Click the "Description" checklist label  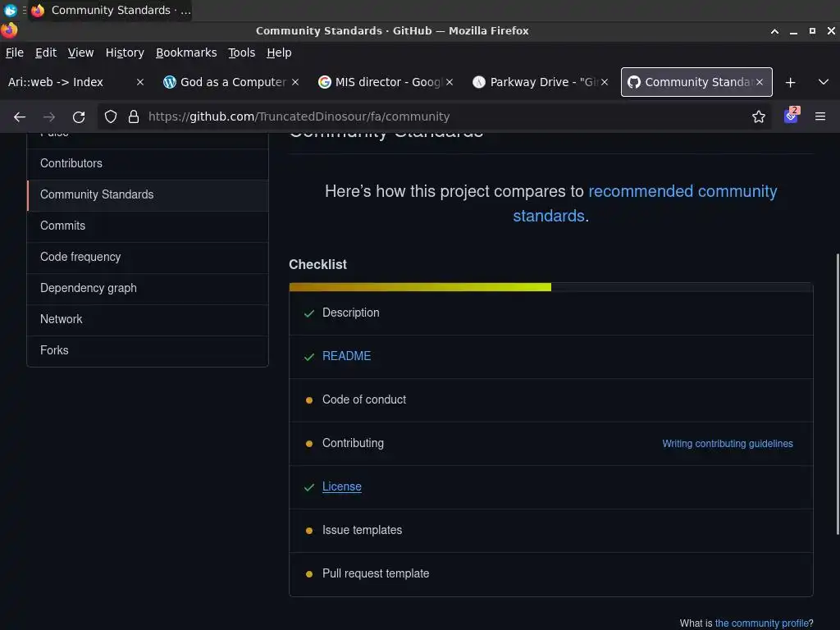coord(351,313)
